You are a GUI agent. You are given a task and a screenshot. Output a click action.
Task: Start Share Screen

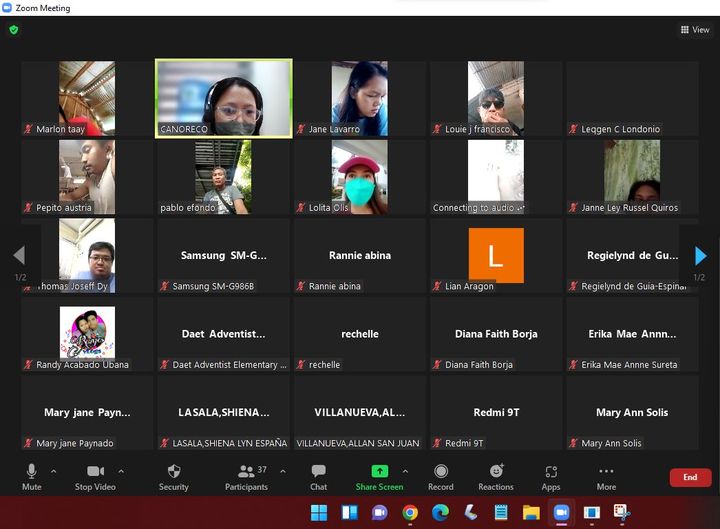point(379,476)
